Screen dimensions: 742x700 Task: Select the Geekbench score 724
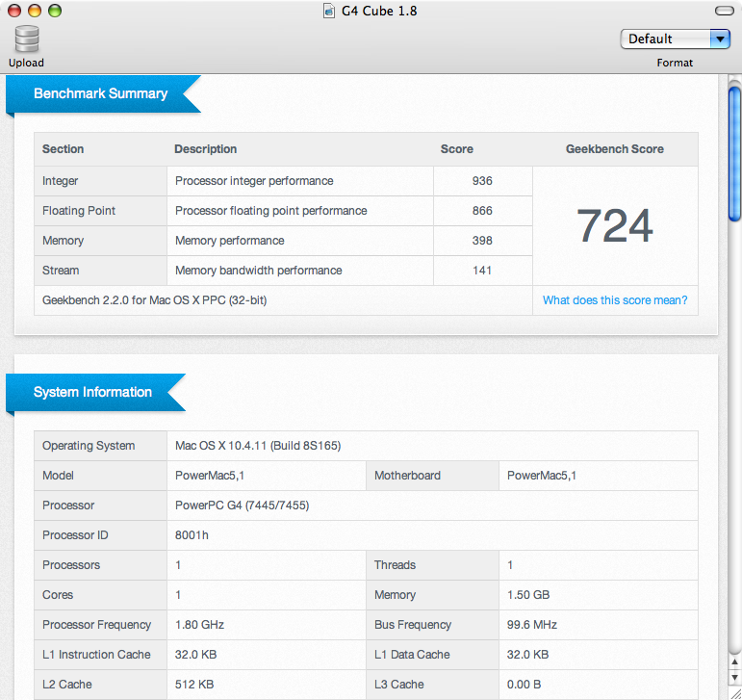(x=615, y=225)
